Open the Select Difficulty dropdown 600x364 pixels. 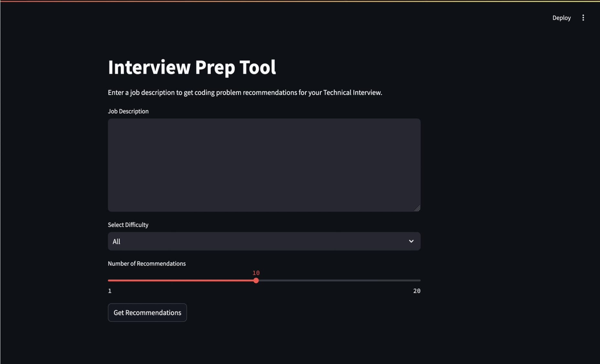coord(264,241)
